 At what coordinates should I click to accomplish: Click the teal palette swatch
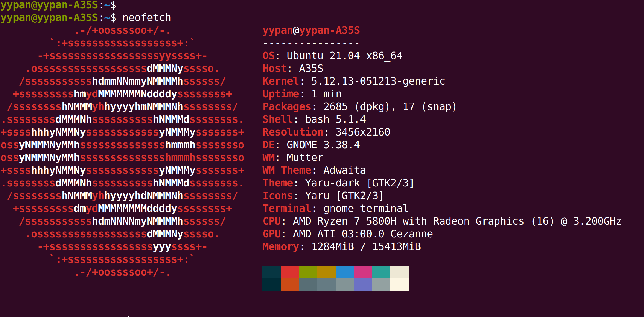pyautogui.click(x=381, y=271)
